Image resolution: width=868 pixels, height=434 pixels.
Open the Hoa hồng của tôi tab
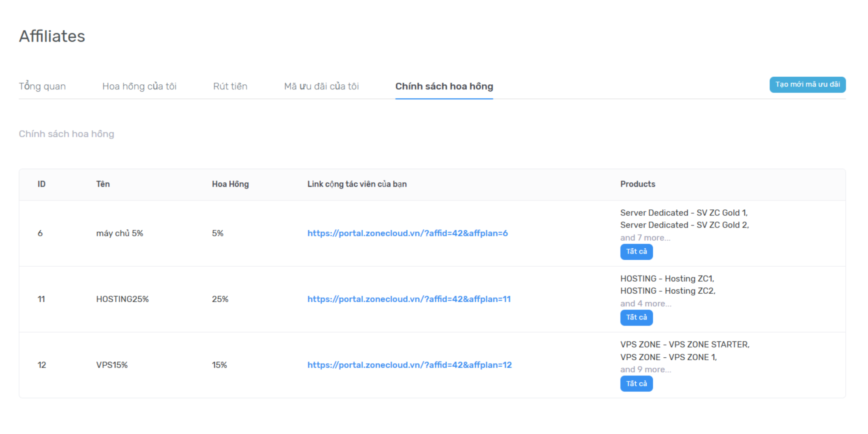pyautogui.click(x=139, y=86)
